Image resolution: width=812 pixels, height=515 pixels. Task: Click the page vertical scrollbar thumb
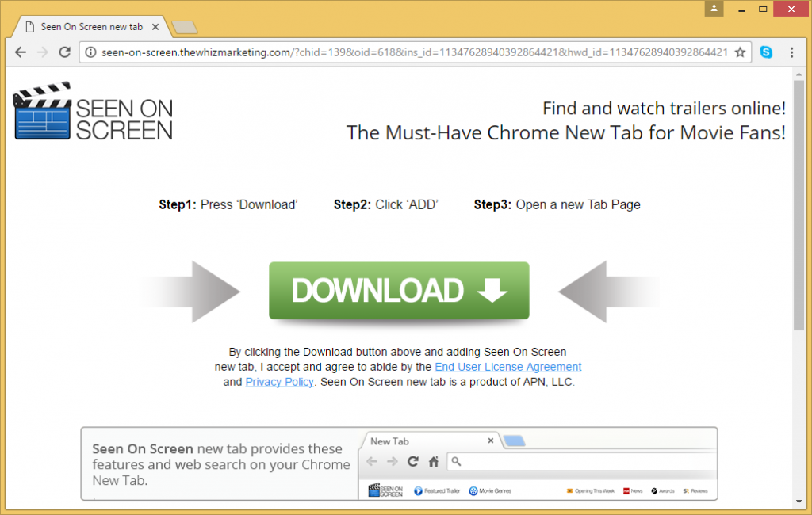pos(799,205)
